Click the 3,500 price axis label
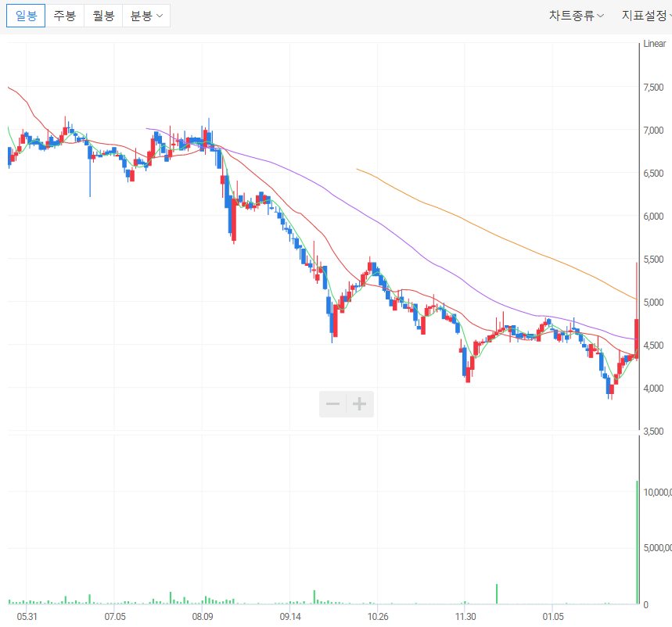 pos(653,432)
